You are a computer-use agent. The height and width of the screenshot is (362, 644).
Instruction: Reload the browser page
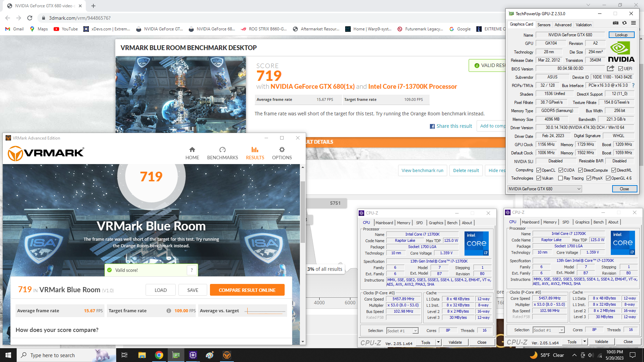[x=30, y=18]
